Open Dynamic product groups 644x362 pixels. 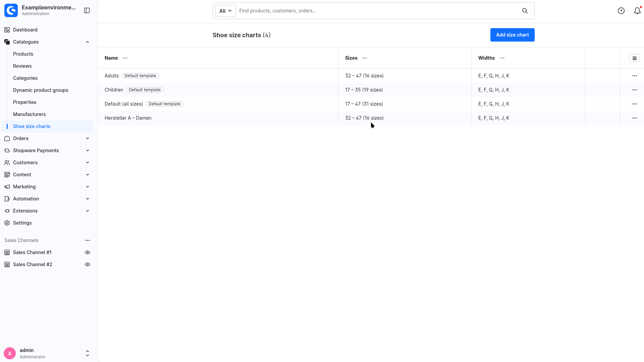41,90
